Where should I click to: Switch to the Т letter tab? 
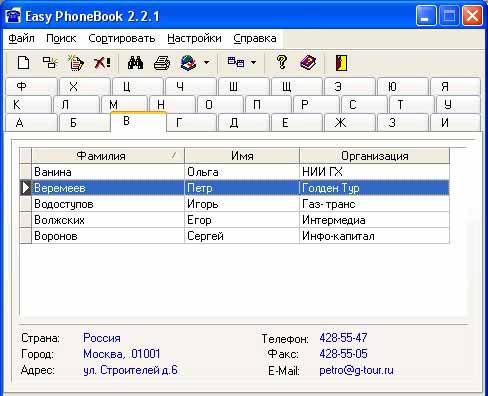[x=412, y=105]
